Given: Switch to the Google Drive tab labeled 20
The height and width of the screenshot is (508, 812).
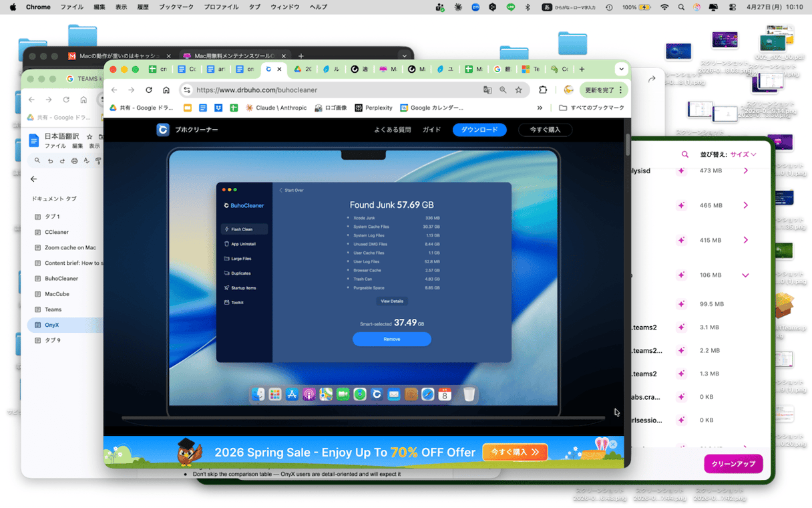Looking at the screenshot, I should 302,69.
